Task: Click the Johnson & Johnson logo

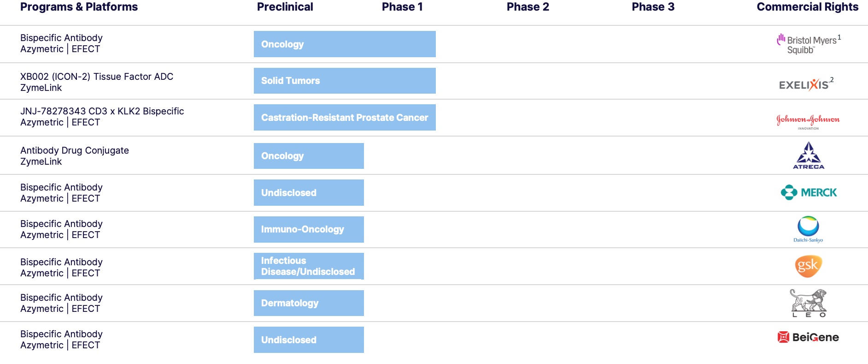Action: (x=808, y=120)
